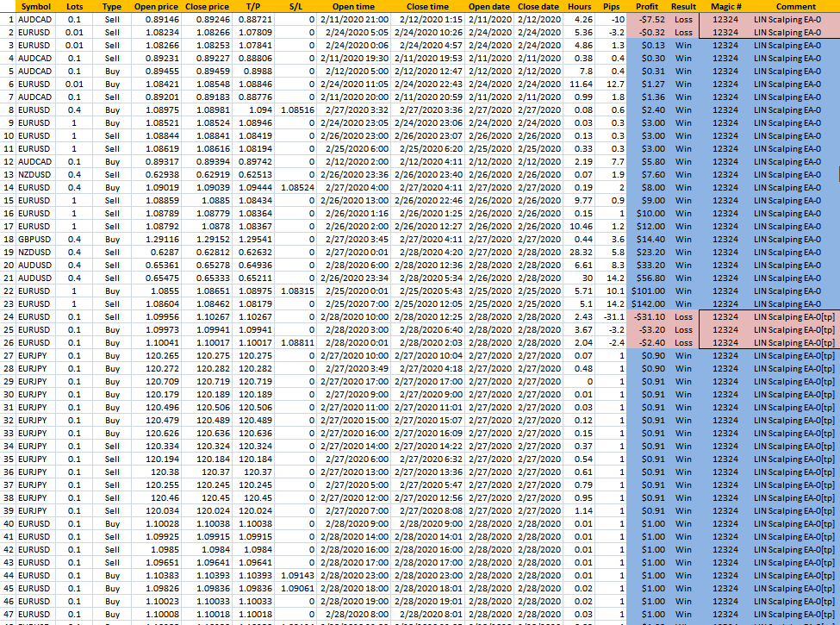
Task: Select the Pips column header
Action: pyautogui.click(x=611, y=6)
